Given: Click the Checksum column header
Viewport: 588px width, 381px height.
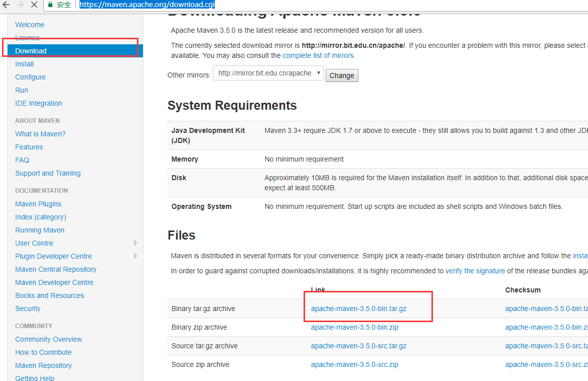Looking at the screenshot, I should point(523,290).
